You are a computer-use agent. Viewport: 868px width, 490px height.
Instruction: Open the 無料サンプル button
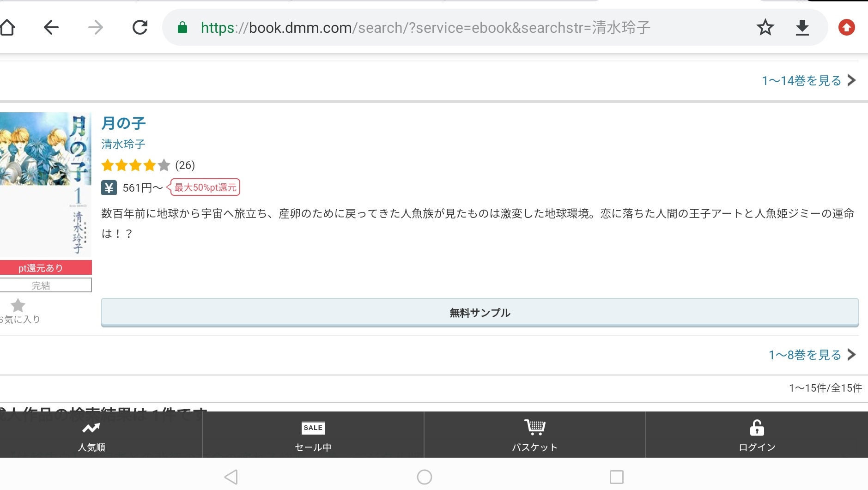(480, 313)
